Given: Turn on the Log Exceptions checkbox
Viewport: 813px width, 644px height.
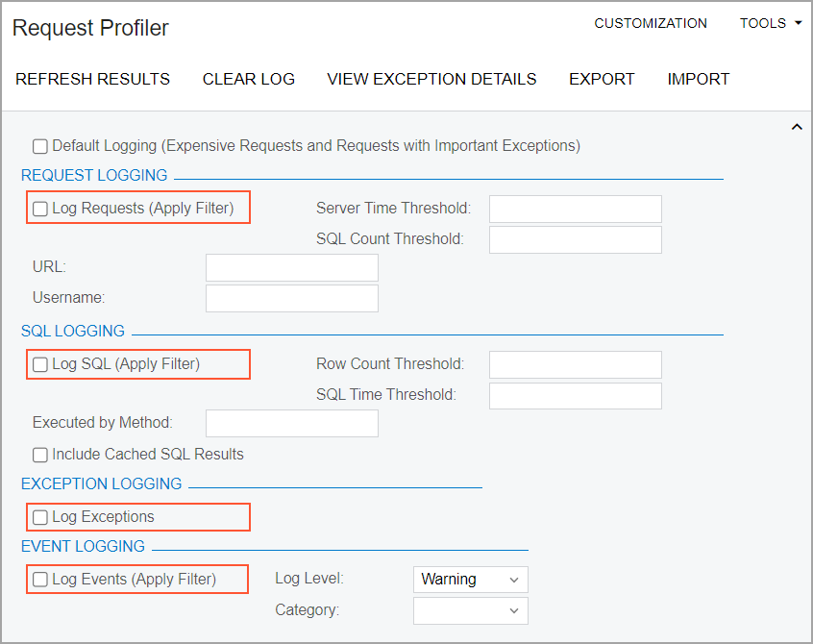Looking at the screenshot, I should pos(40,517).
